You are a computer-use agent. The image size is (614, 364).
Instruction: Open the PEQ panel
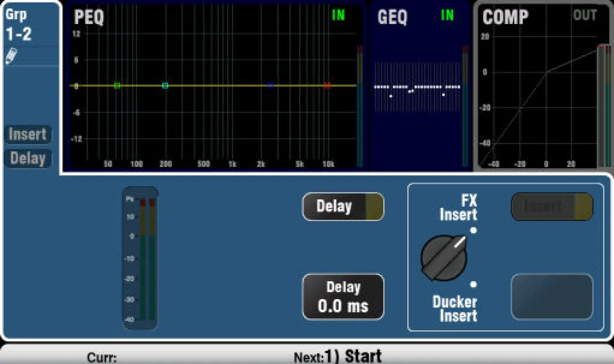[x=214, y=87]
